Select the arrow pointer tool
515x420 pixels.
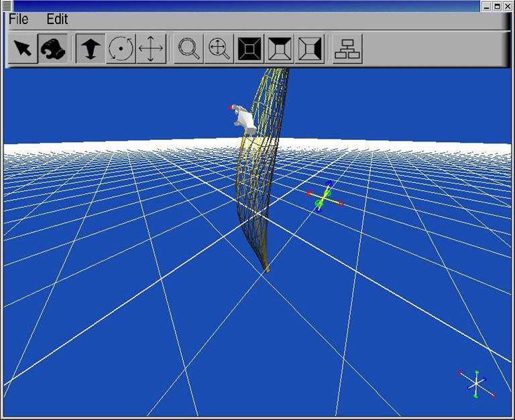point(23,48)
